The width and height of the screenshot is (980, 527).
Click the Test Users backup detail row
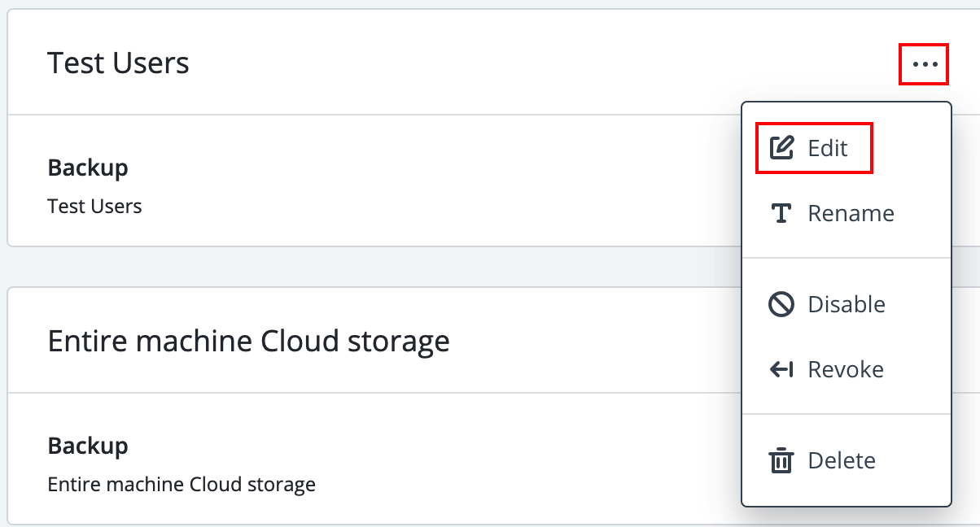click(94, 206)
